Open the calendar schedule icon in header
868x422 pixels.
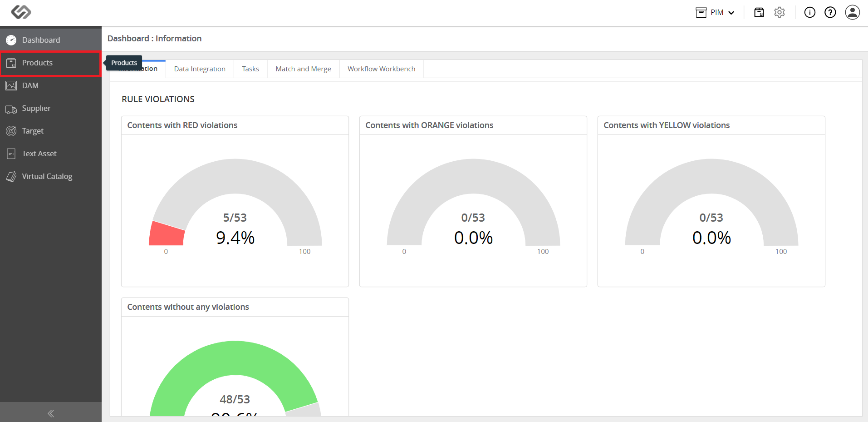759,12
